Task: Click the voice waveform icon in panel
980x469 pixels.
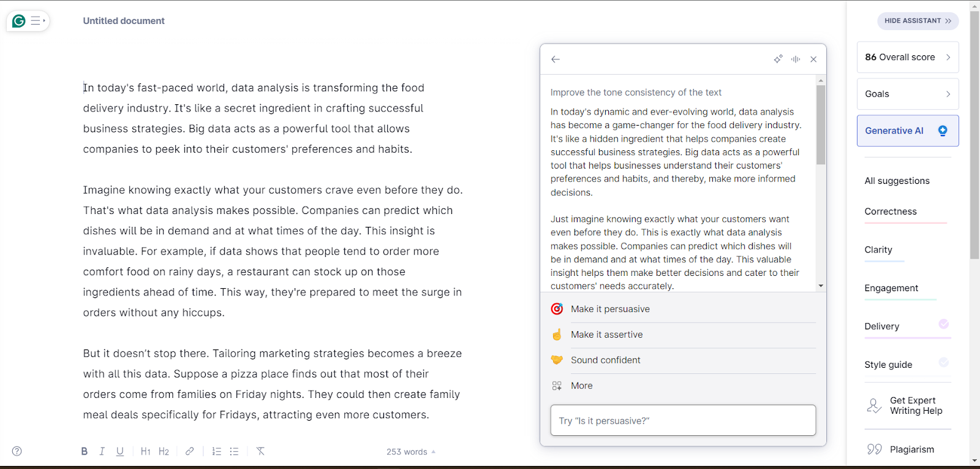Action: click(x=796, y=59)
